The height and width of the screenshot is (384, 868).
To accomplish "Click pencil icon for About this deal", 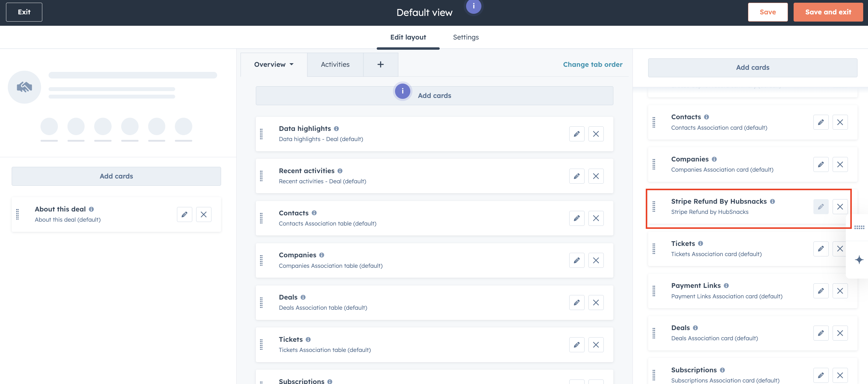I will [x=184, y=214].
